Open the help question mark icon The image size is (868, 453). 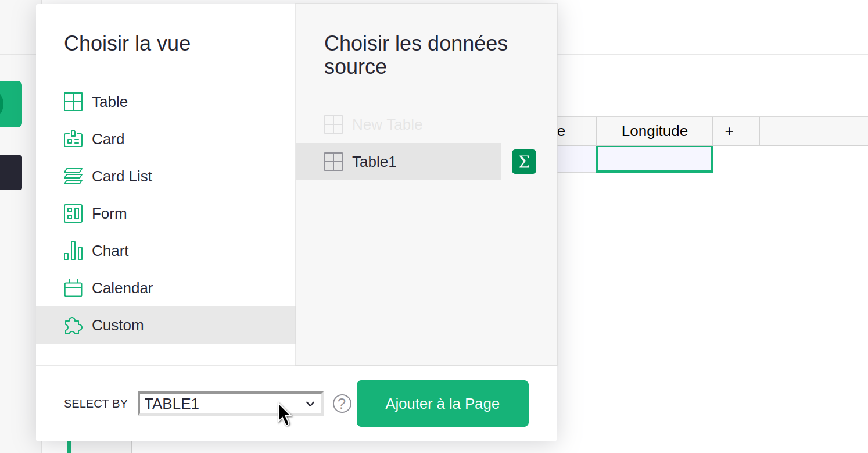coord(342,404)
